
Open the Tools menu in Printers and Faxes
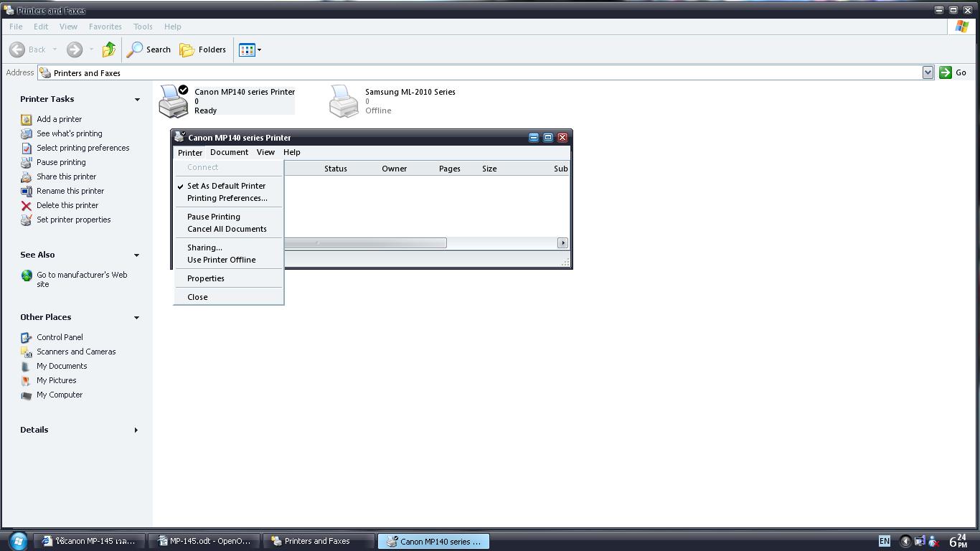pos(142,27)
